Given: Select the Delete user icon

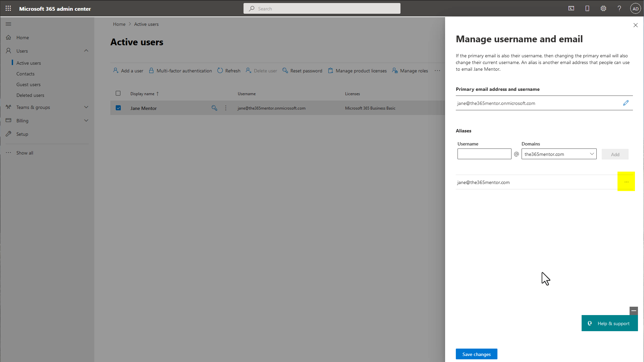Looking at the screenshot, I should (249, 70).
